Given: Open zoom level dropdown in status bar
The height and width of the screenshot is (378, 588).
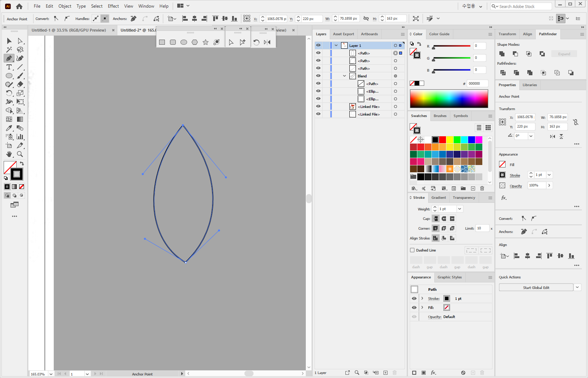Looking at the screenshot, I should tap(51, 374).
